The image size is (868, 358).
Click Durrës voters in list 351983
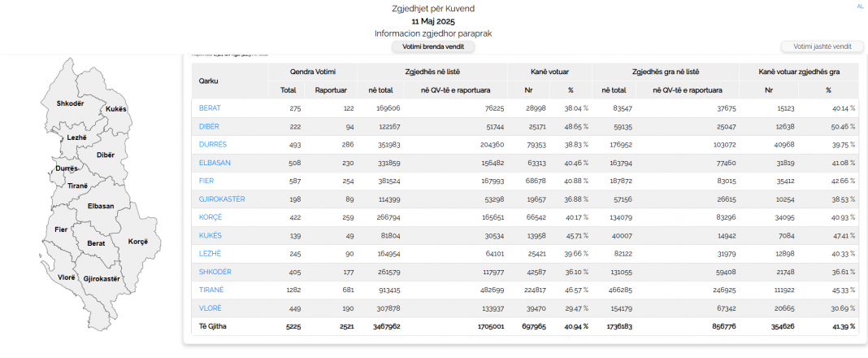pos(388,145)
